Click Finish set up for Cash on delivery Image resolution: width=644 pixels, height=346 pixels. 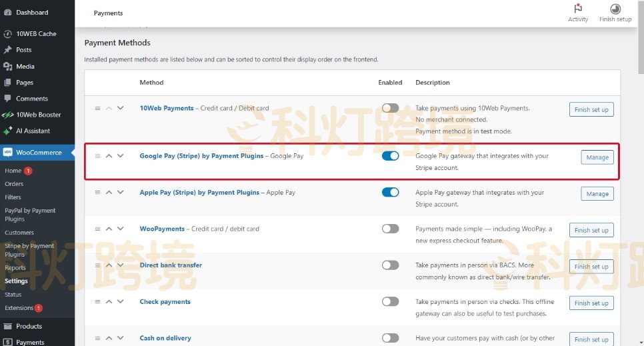pyautogui.click(x=591, y=339)
